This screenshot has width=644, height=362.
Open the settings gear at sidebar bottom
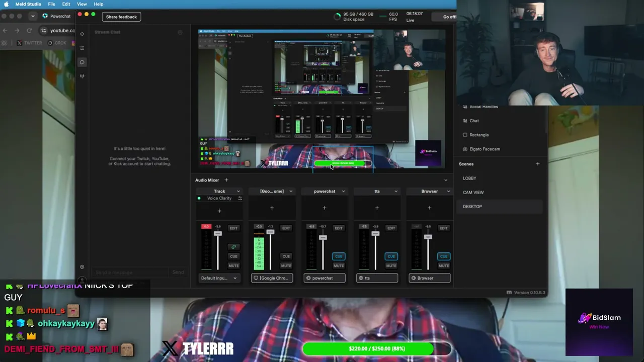[x=82, y=267]
